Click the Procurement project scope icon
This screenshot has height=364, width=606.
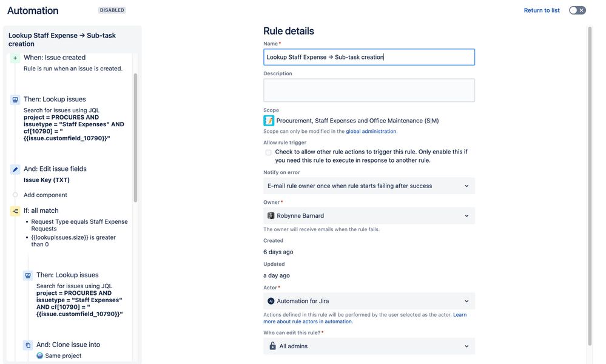coord(269,121)
